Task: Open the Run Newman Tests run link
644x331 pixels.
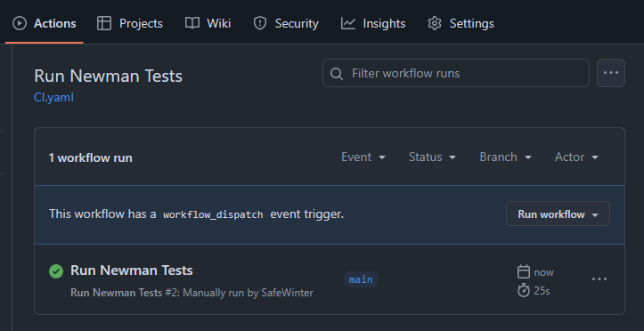Action: [x=132, y=270]
